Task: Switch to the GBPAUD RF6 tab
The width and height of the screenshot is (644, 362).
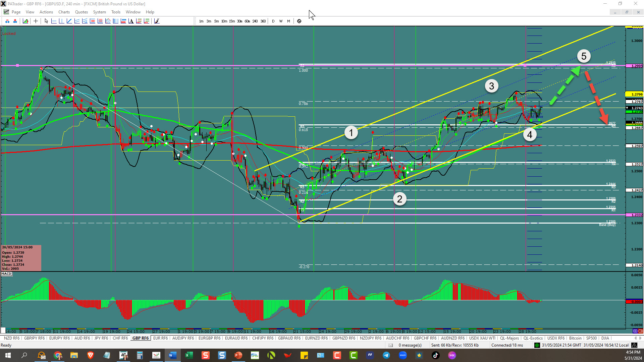Action: click(x=289, y=338)
